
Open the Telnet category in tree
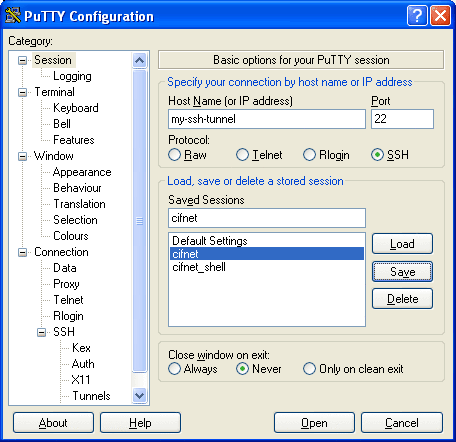(x=68, y=300)
